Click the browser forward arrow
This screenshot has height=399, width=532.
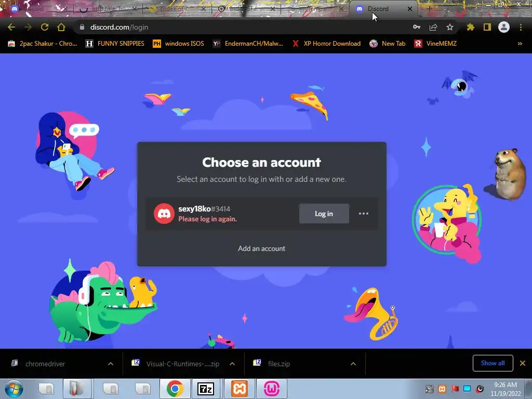point(28,27)
